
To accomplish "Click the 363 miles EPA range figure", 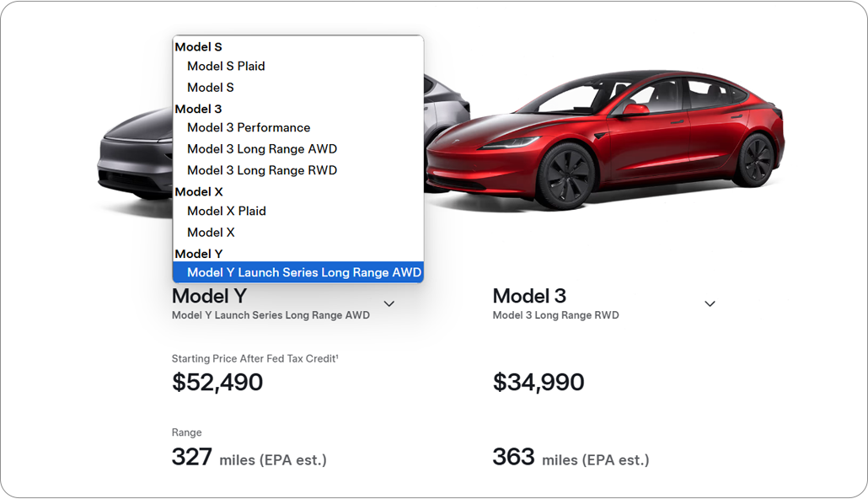I will point(513,458).
